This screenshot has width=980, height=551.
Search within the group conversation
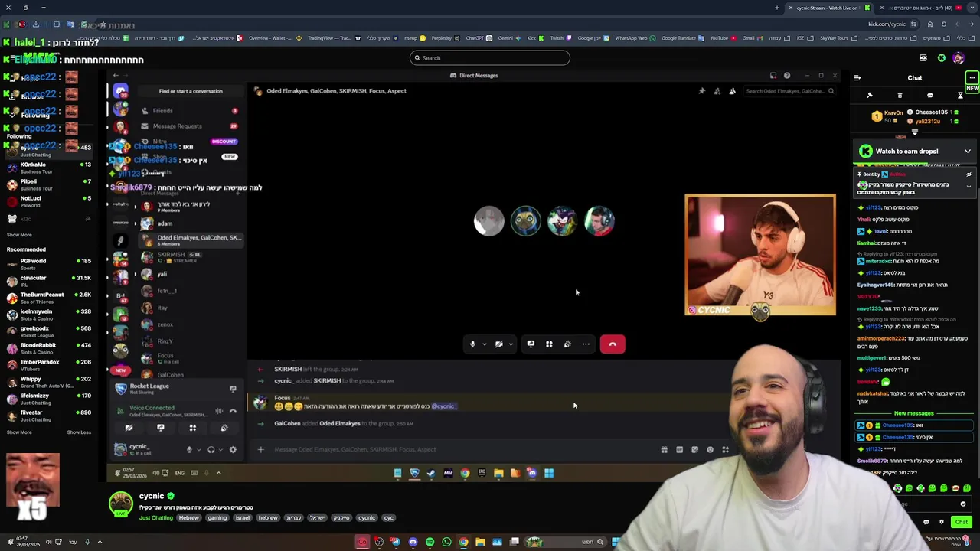[x=789, y=91]
